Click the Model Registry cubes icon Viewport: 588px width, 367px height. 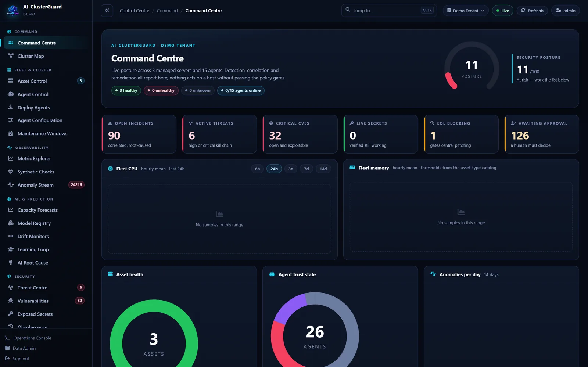[11, 223]
